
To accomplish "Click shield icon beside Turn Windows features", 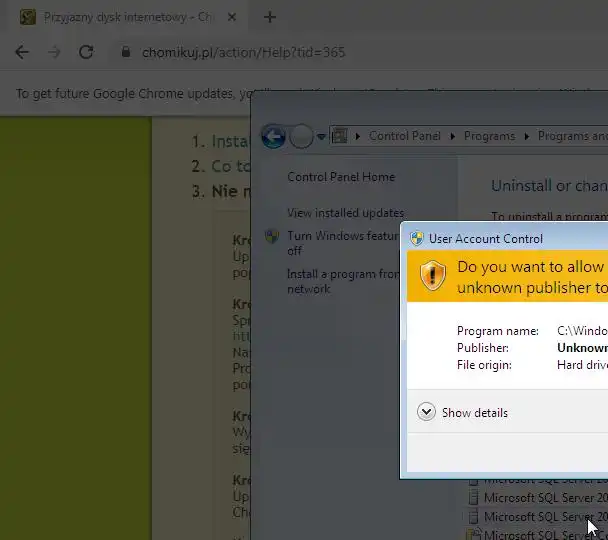I will (272, 236).
